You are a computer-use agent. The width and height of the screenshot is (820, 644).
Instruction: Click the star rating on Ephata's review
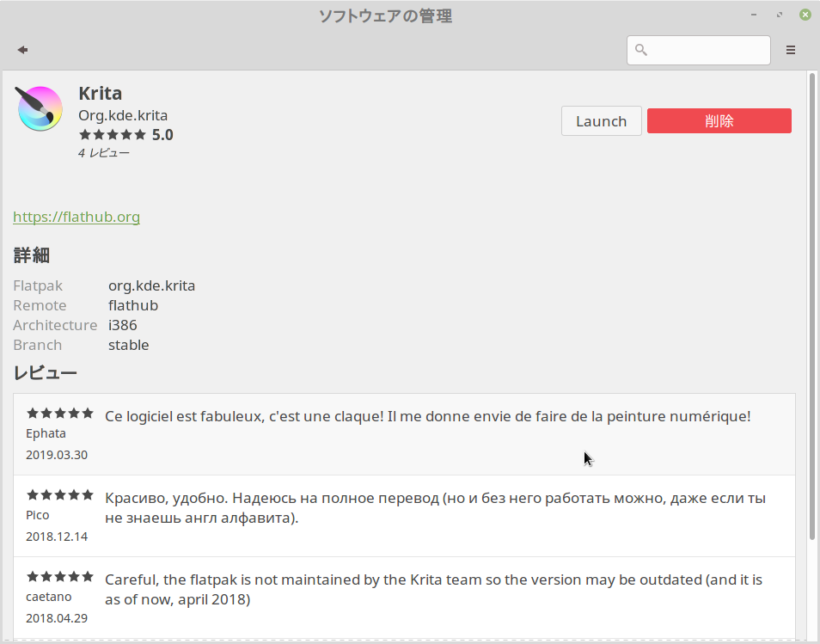(60, 414)
